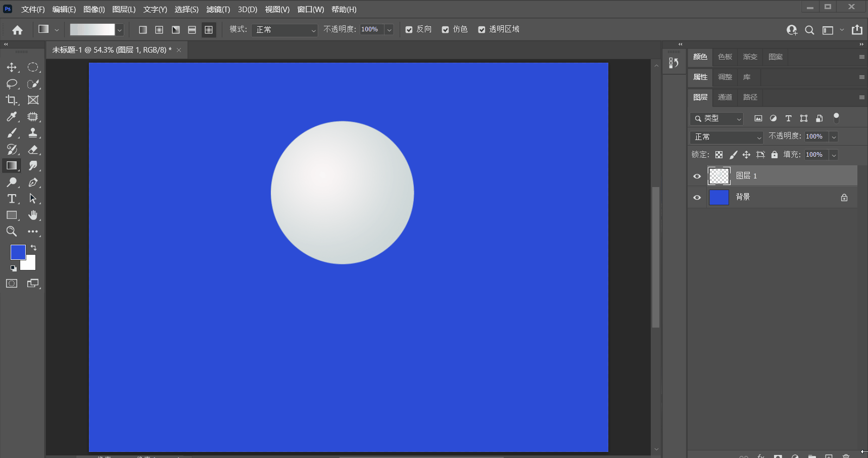Screen dimensions: 868x458
Task: Select the Hand tool
Action: 33,215
